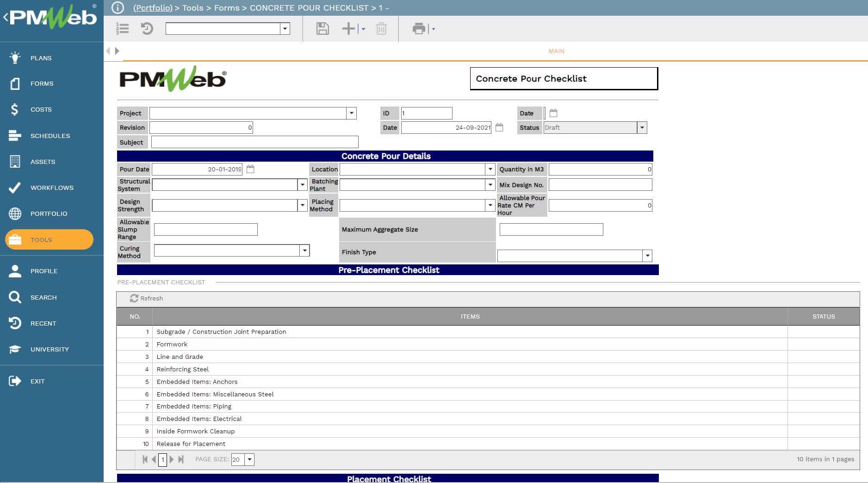
Task: Expand the Structural System dropdown
Action: 302,185
